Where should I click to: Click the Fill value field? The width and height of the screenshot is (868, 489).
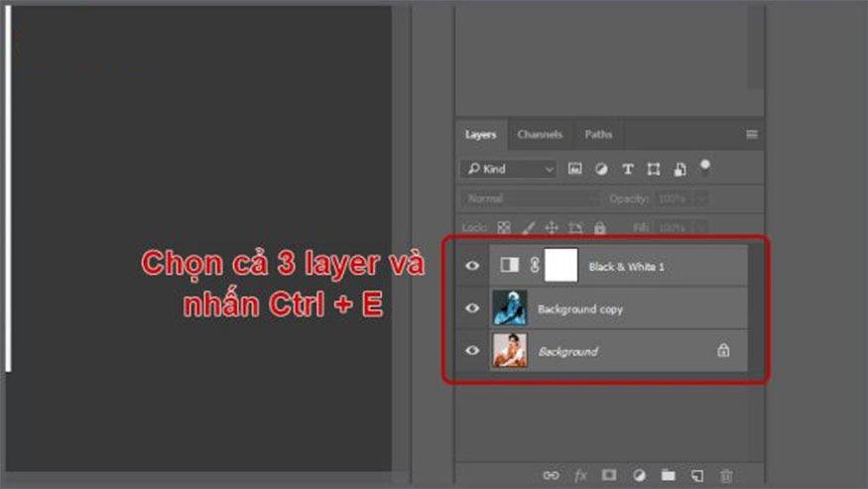(675, 227)
